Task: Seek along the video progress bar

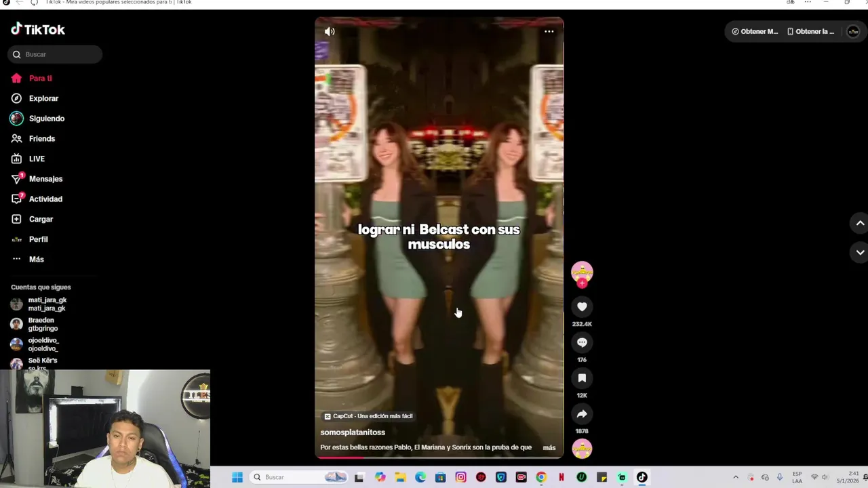Action: [439, 457]
